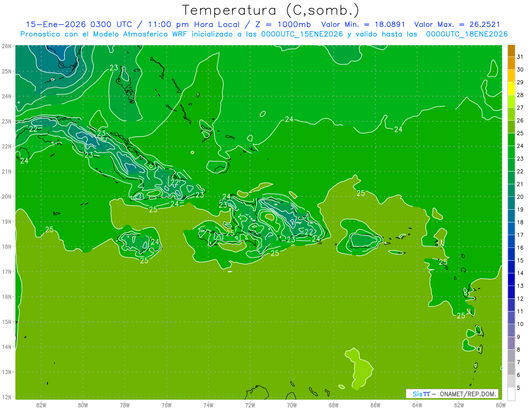Click the "12N" latitude axis label
Viewport: 532px width, 411px height.
click(6, 397)
